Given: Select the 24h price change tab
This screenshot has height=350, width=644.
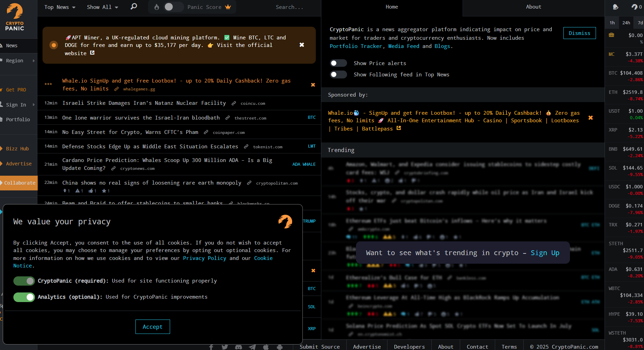Looking at the screenshot, I should [626, 23].
